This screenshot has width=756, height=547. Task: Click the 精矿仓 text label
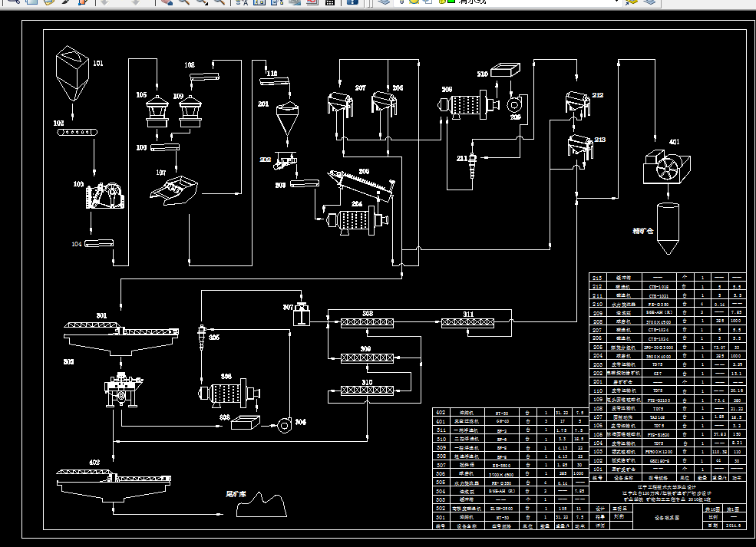pos(642,231)
